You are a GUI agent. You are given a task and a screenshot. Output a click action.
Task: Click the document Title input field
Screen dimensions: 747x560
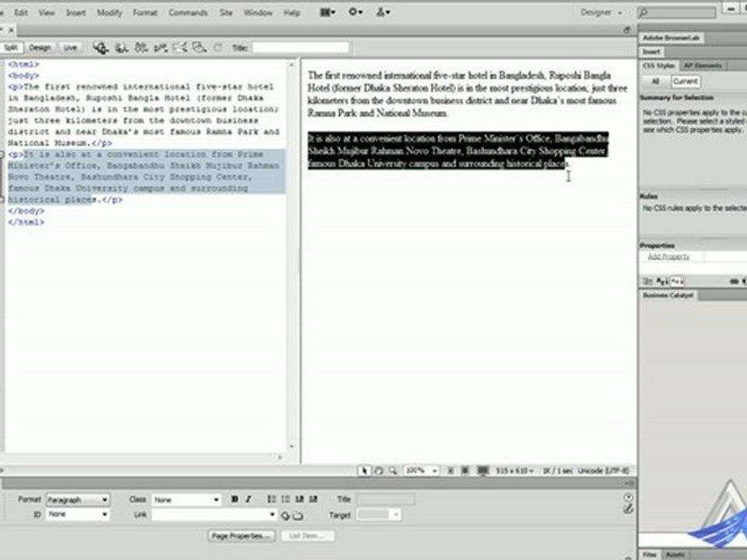300,47
